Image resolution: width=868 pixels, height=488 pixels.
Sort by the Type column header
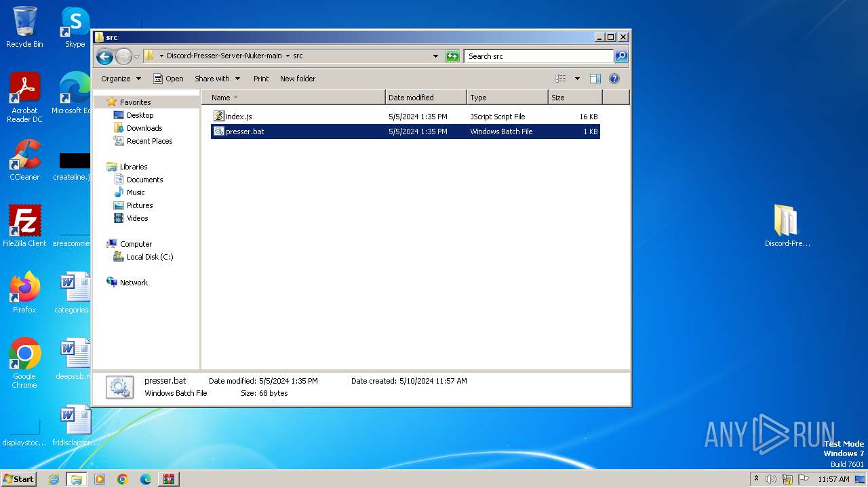[x=507, y=98]
